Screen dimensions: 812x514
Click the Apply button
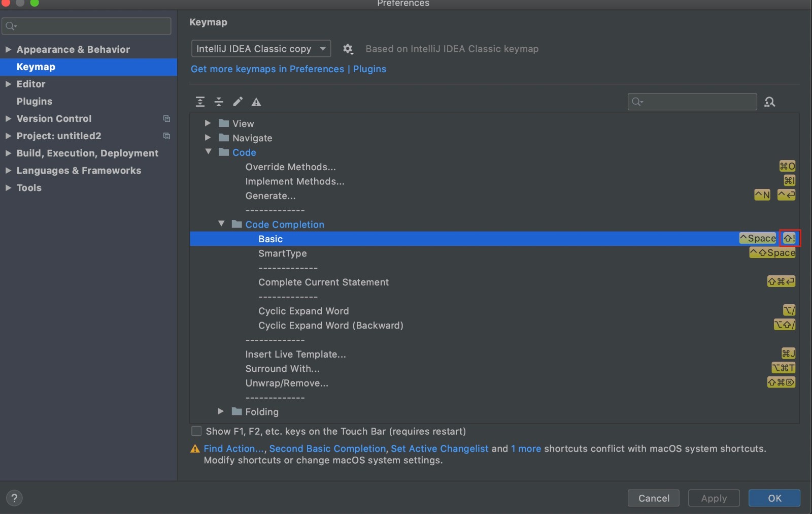(714, 498)
